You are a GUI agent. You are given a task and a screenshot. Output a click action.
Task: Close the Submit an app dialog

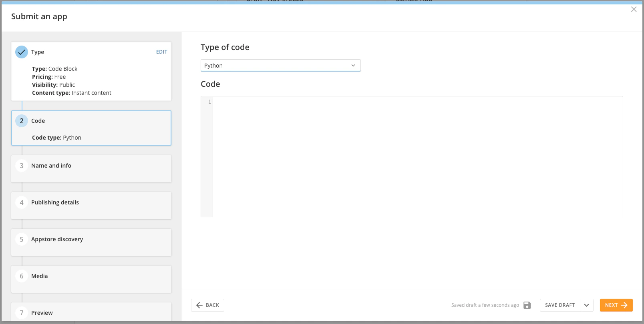point(634,9)
